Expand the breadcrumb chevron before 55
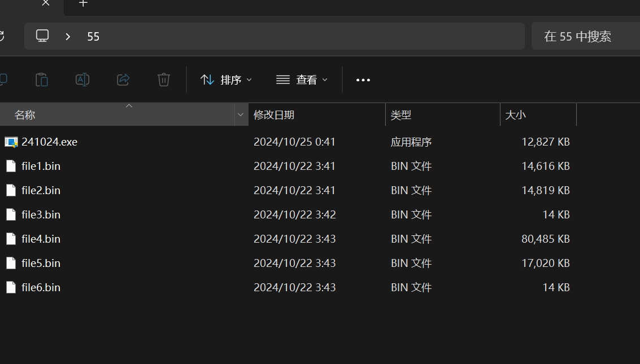This screenshot has height=364, width=640. 68,36
